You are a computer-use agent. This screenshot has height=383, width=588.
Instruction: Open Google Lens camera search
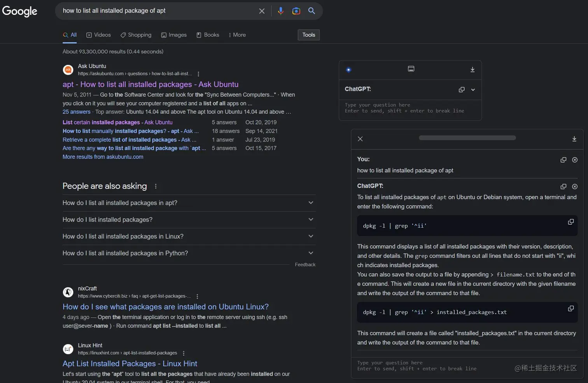pos(296,11)
